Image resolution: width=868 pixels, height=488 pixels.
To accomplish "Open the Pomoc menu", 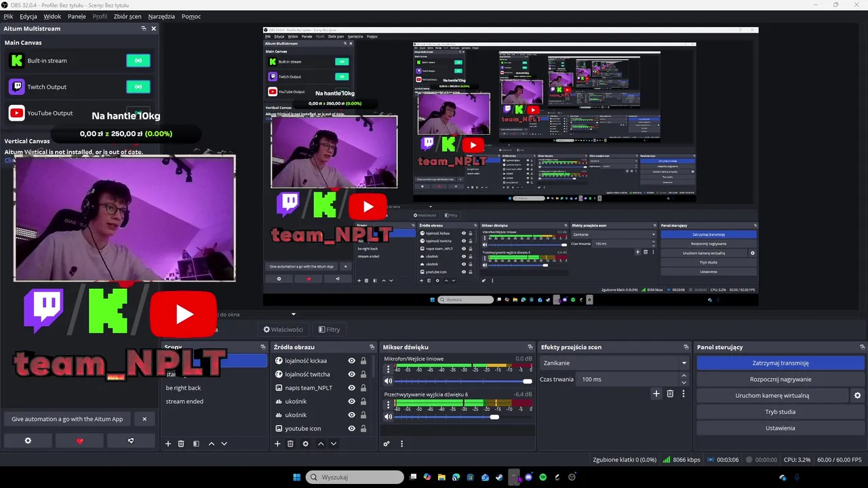I will tap(191, 16).
